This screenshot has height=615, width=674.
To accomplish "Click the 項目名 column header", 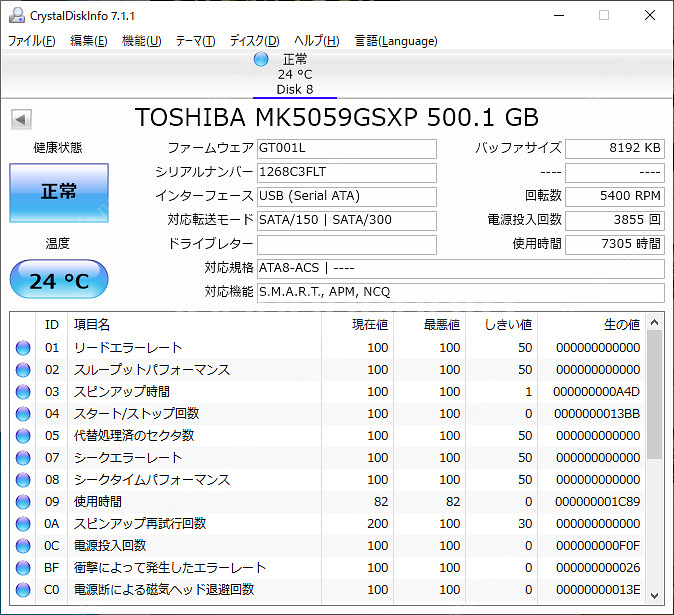I will (92, 324).
